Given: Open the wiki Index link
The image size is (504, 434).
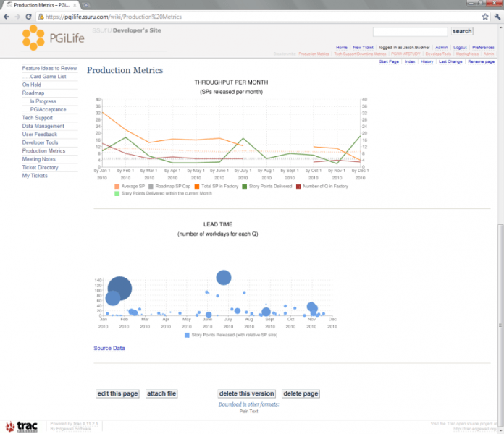Looking at the screenshot, I should point(410,61).
